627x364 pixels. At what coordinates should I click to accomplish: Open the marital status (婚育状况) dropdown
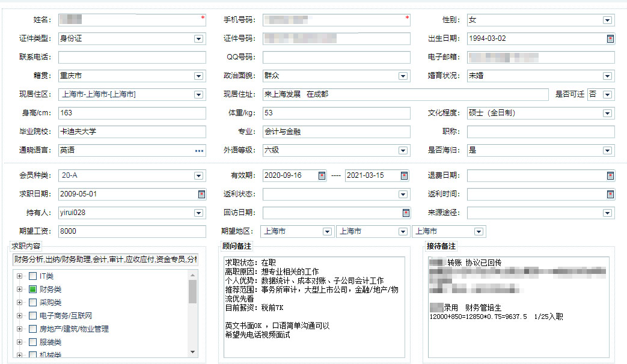tap(607, 76)
